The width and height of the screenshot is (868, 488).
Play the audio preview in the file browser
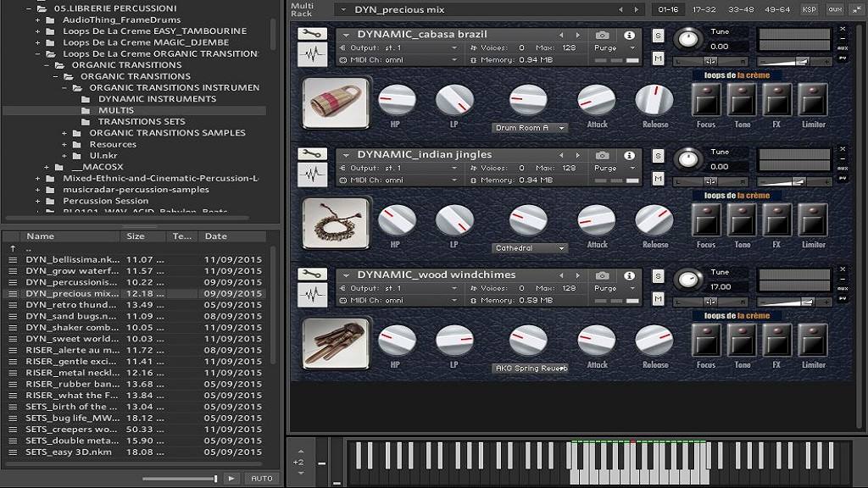coord(231,479)
